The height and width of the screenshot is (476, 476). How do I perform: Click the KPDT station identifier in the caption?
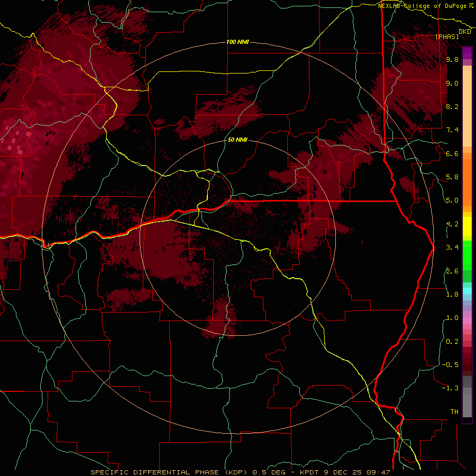(310, 472)
